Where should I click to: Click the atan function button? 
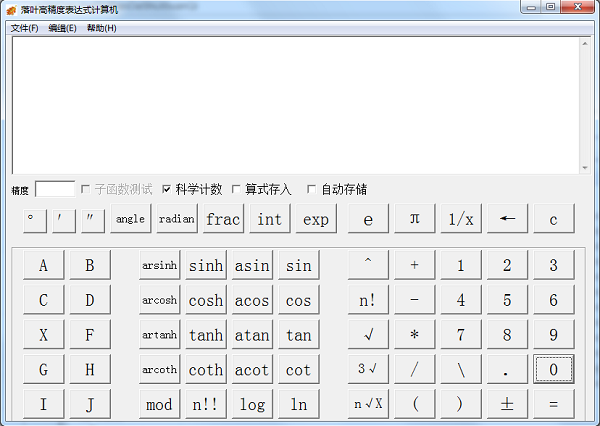pos(252,335)
